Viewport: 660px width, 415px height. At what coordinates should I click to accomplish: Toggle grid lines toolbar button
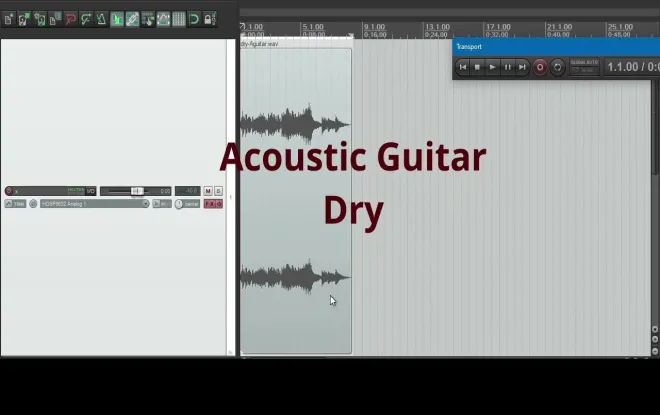point(178,19)
